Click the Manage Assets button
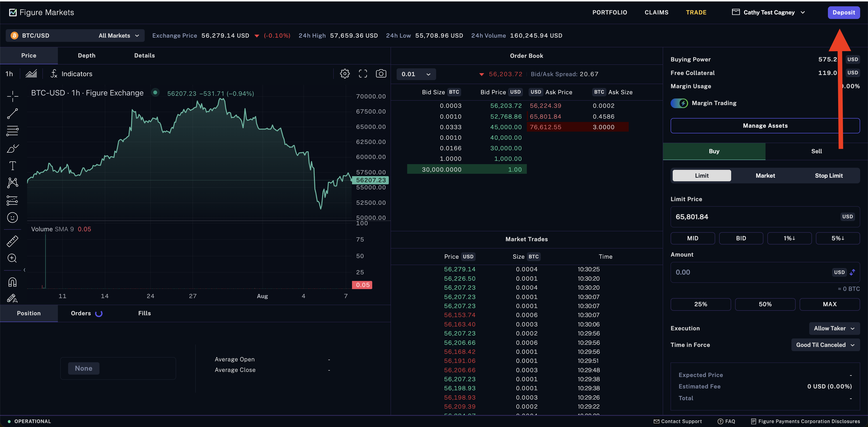The image size is (868, 427). point(765,126)
